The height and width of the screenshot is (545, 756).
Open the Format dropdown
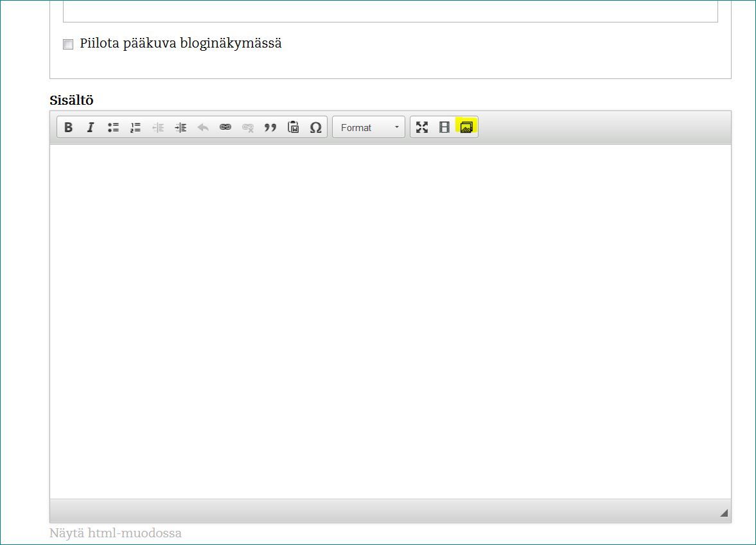pyautogui.click(x=369, y=127)
